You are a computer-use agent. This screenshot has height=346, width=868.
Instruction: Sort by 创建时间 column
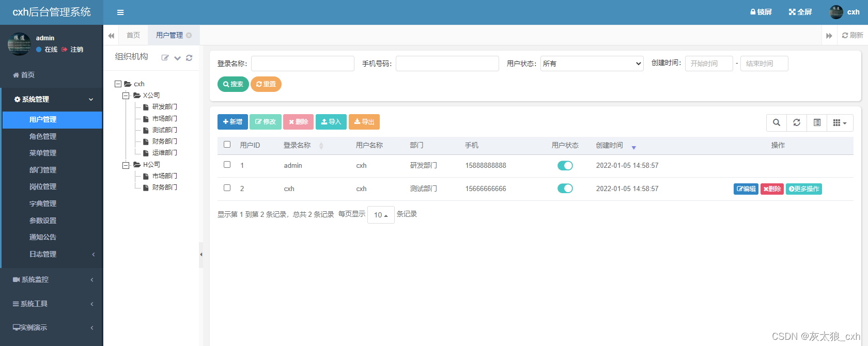(x=616, y=146)
